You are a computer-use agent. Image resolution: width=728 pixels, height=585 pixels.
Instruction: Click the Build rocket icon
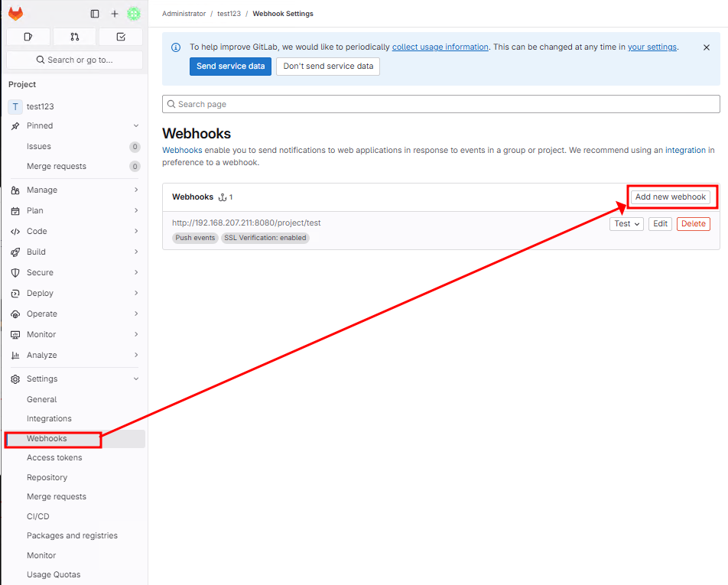pyautogui.click(x=15, y=252)
